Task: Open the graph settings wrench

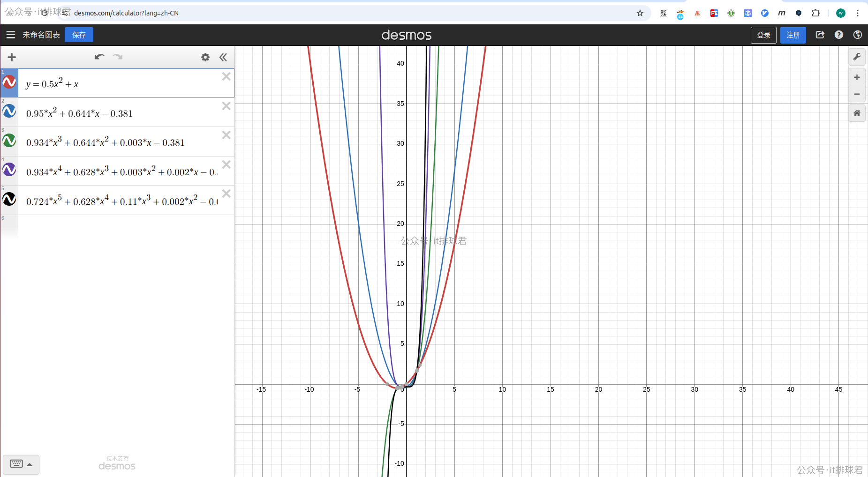Action: pyautogui.click(x=857, y=57)
